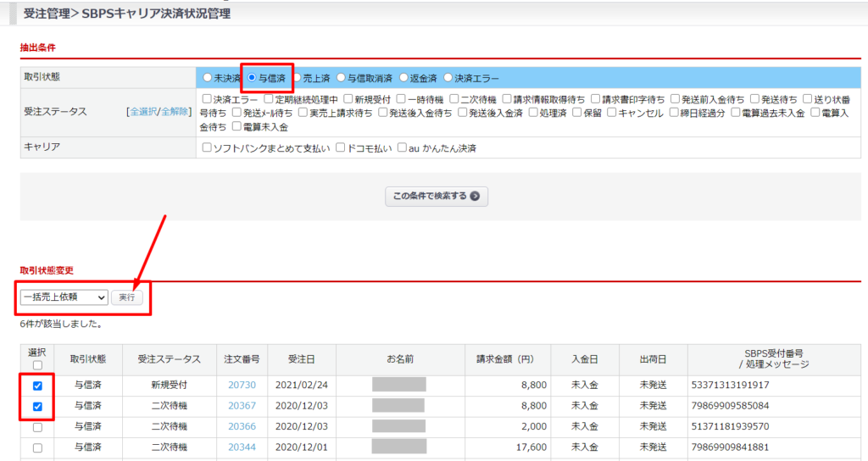Click the 全選択 link
This screenshot has width=868, height=461.
142,112
